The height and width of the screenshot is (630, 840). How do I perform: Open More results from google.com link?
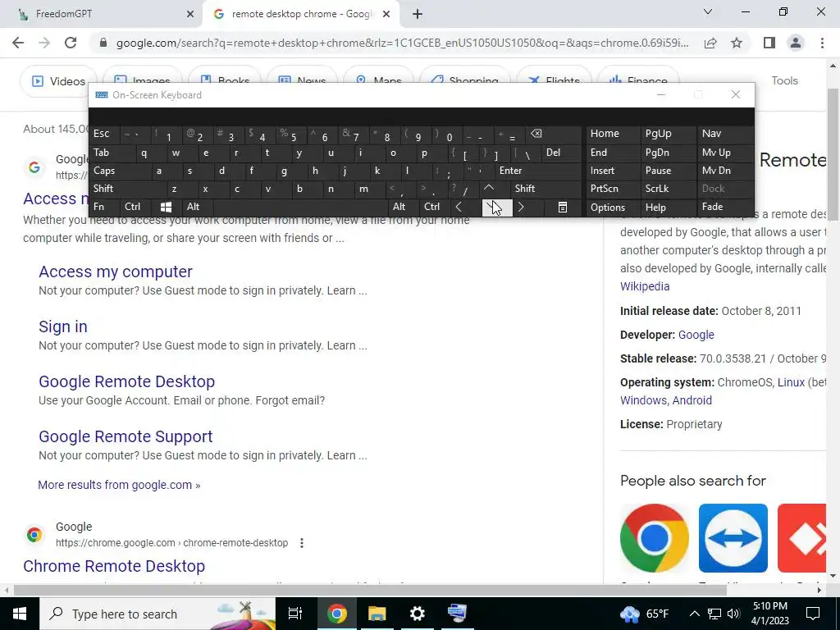tap(119, 485)
